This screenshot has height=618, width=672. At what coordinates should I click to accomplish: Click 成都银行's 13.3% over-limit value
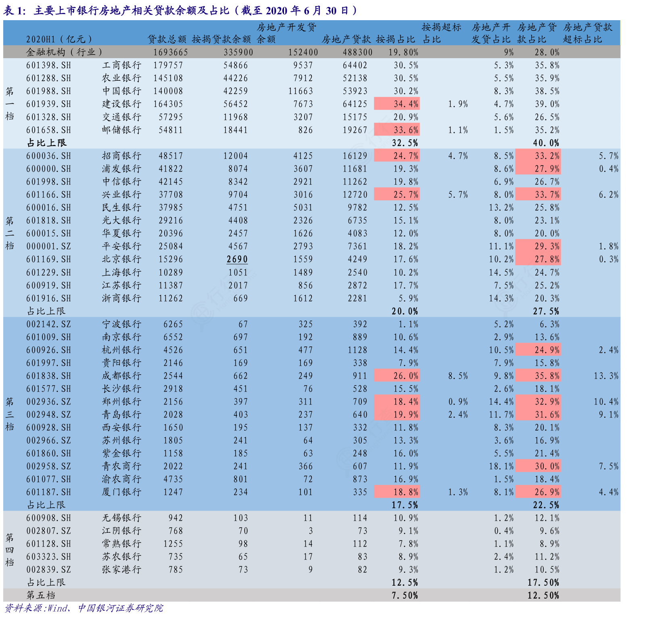(x=606, y=376)
